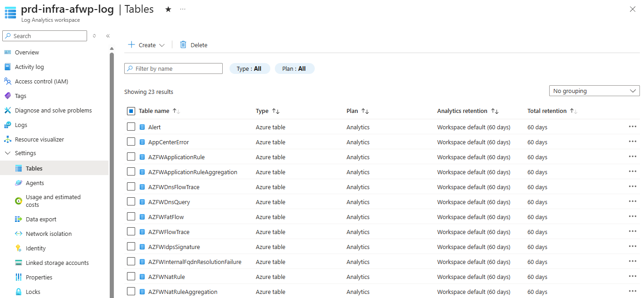644x298 pixels.
Task: Click the Filter by name field
Action: (174, 68)
